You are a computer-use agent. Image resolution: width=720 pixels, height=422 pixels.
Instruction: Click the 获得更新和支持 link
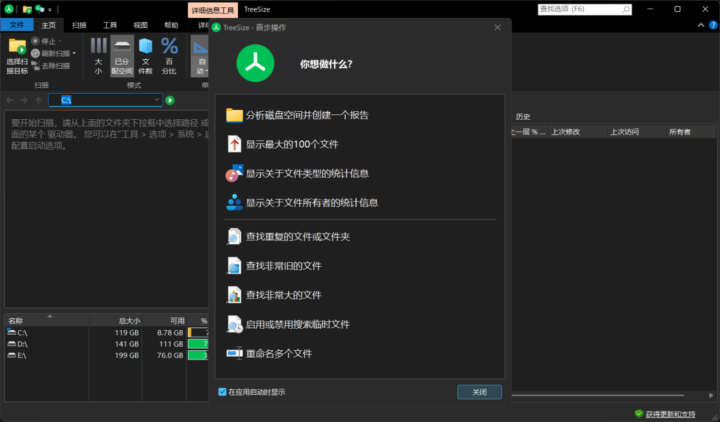pyautogui.click(x=669, y=414)
